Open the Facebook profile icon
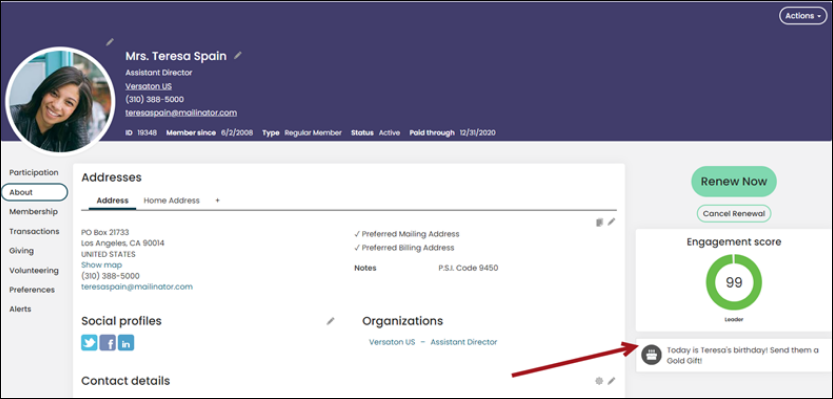The width and height of the screenshot is (833, 399). coord(107,343)
